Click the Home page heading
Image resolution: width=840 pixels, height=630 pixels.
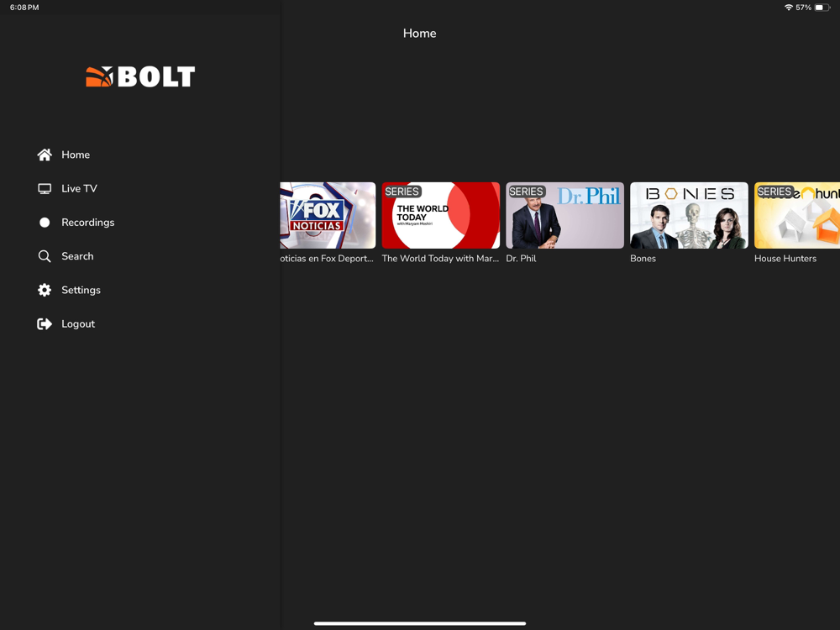419,34
